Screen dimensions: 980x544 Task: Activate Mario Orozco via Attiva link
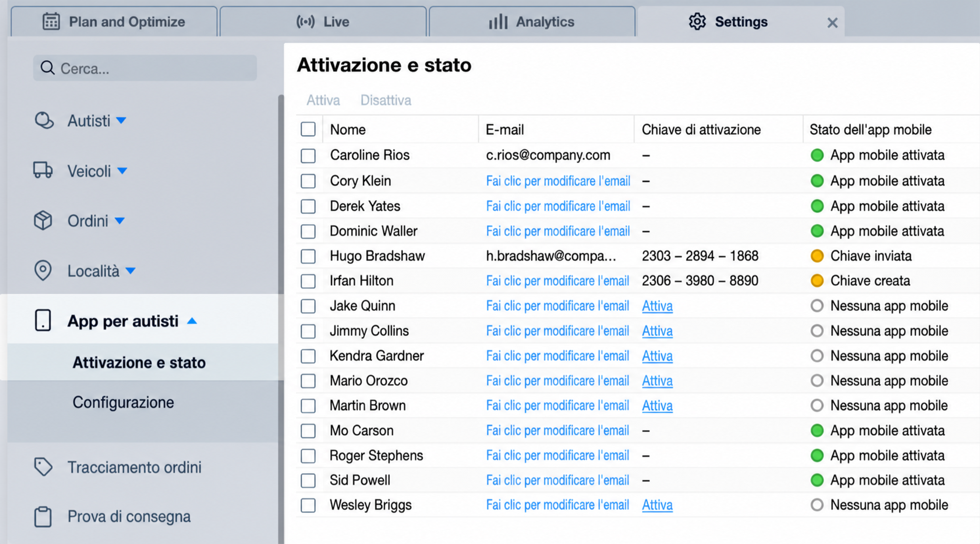click(657, 381)
